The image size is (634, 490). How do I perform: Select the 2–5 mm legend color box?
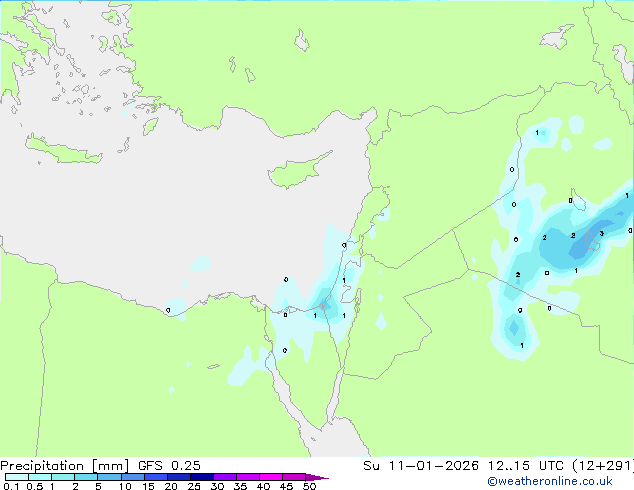point(86,477)
